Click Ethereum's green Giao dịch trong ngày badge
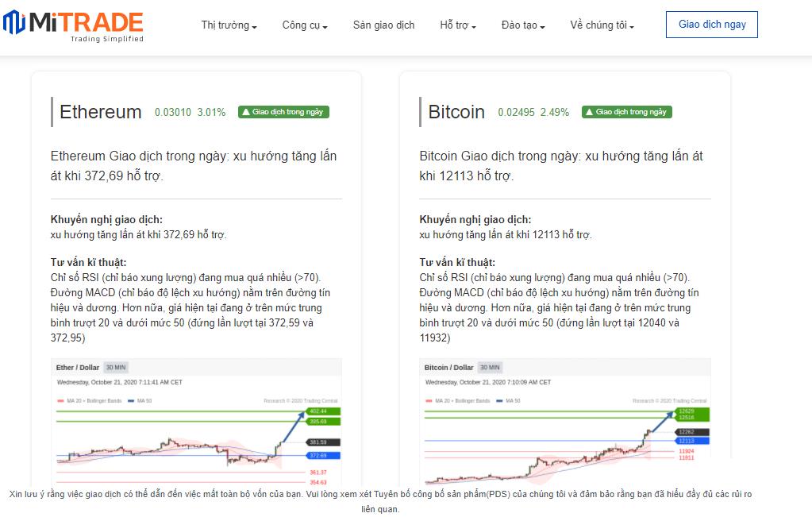812x517 pixels. (x=283, y=112)
